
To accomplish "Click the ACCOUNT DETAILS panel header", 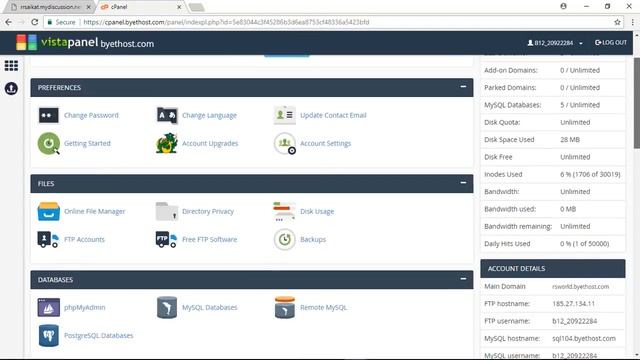I will [x=553, y=269].
